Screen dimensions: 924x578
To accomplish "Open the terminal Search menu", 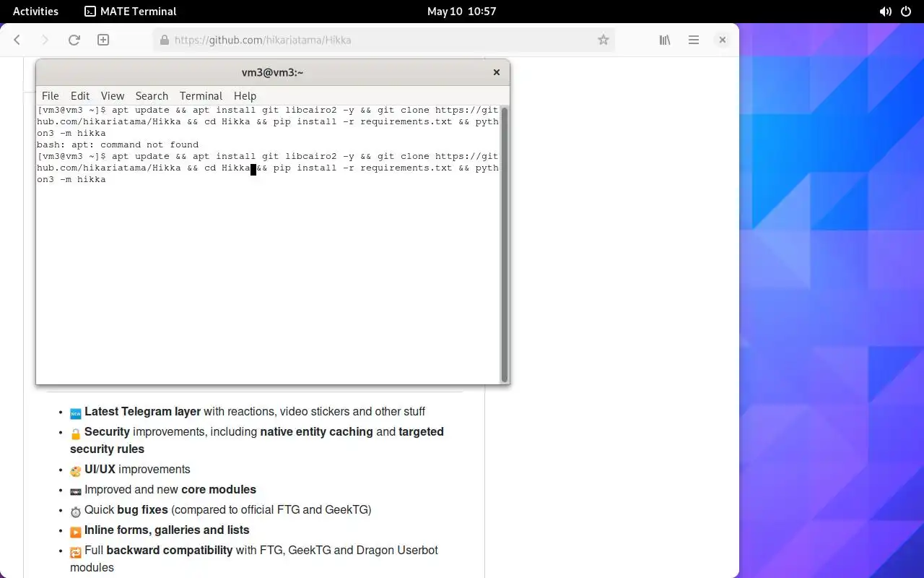I will tap(152, 96).
